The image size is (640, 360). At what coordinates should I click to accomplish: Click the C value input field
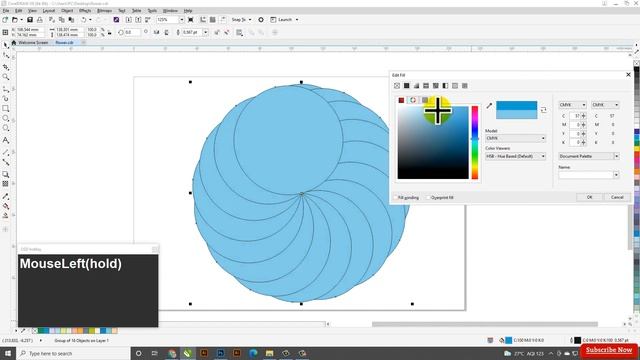click(x=575, y=116)
